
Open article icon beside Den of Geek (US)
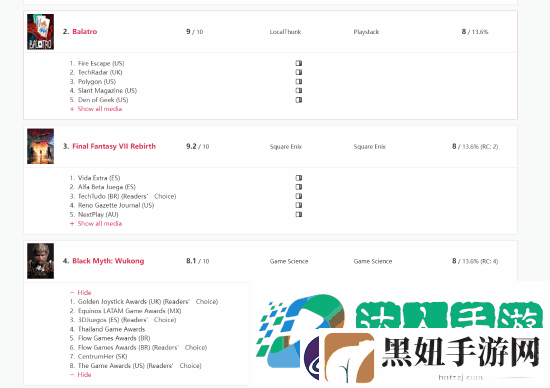point(299,100)
